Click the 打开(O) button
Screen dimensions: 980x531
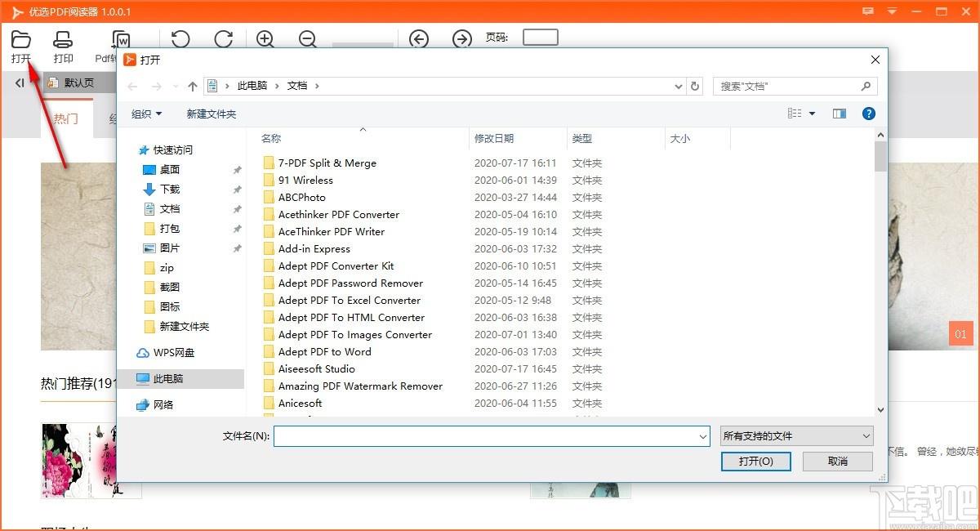coord(756,462)
